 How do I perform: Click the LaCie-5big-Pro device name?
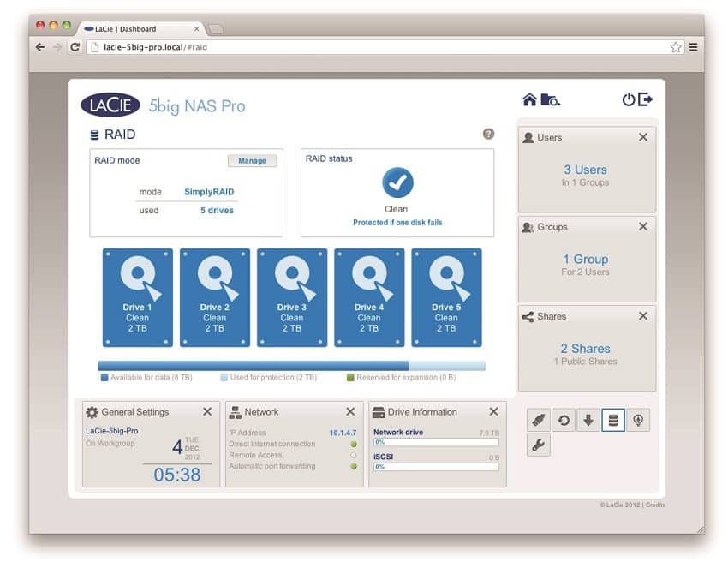click(112, 431)
